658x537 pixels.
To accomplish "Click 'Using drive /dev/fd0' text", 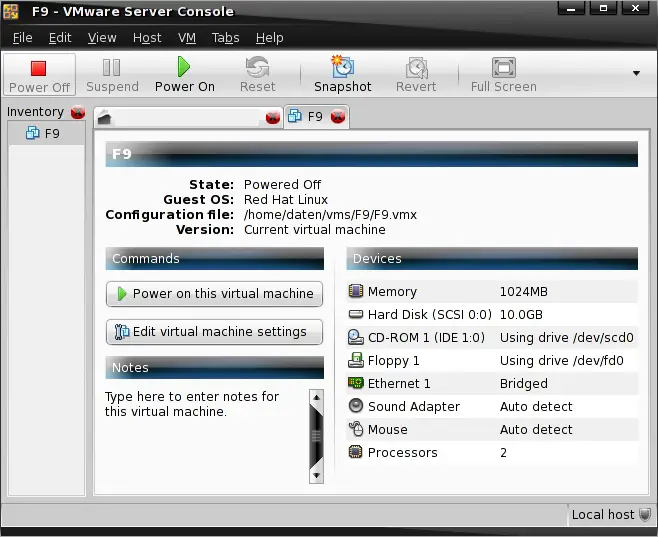I will click(561, 361).
